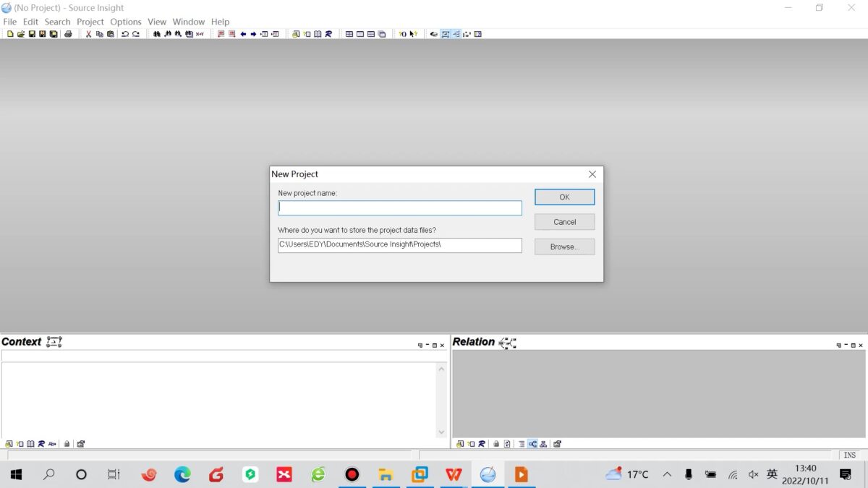This screenshot has width=868, height=488.
Task: Click the project data files path field
Action: pos(400,245)
